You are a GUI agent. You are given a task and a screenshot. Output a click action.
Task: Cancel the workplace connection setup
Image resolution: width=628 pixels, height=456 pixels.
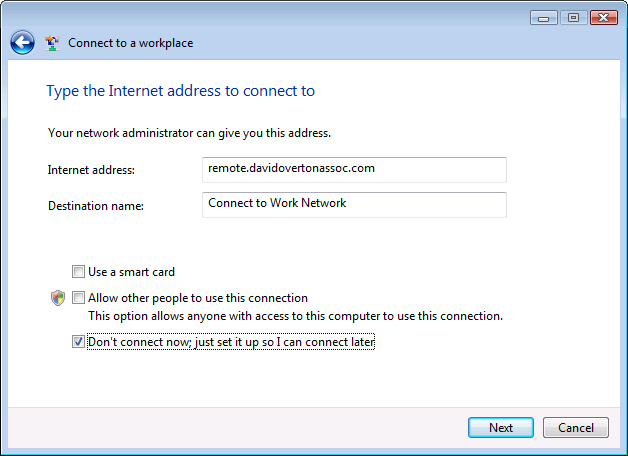(576, 428)
